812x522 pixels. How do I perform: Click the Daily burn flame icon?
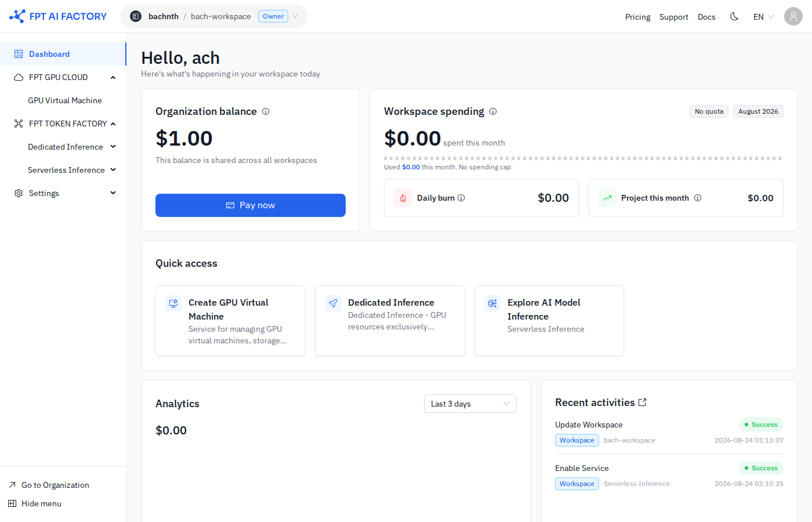coord(403,198)
